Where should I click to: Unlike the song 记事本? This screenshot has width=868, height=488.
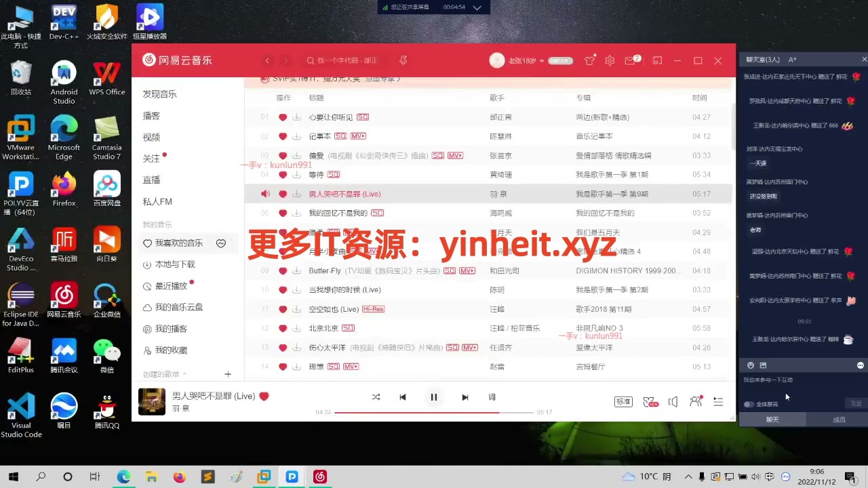tap(283, 136)
